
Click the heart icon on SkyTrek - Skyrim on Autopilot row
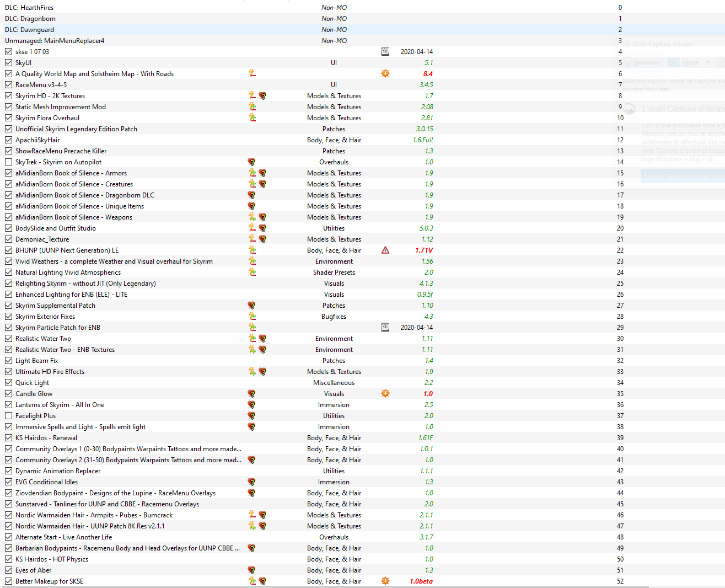251,162
